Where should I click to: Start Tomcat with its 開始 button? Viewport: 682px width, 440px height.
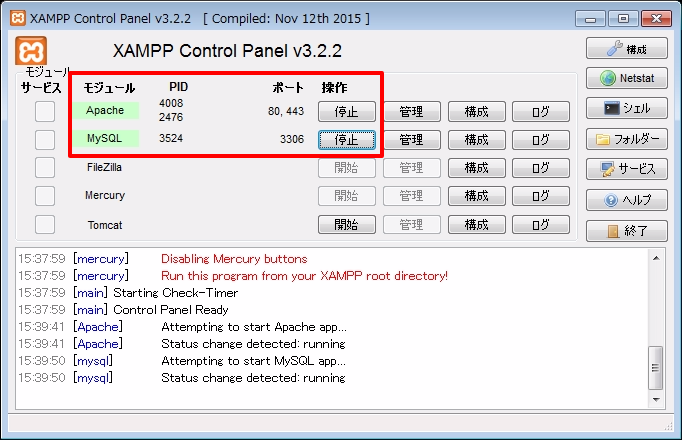tap(347, 225)
